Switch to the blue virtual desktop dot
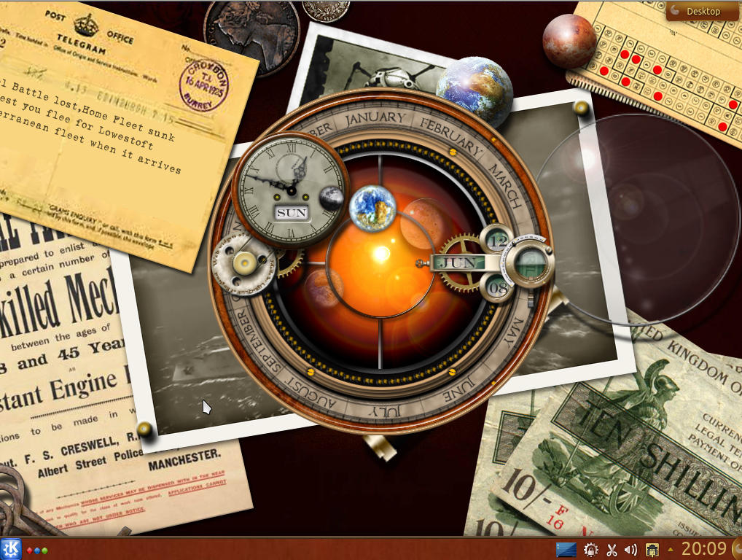Screen dimensions: 742x560 point(38,551)
